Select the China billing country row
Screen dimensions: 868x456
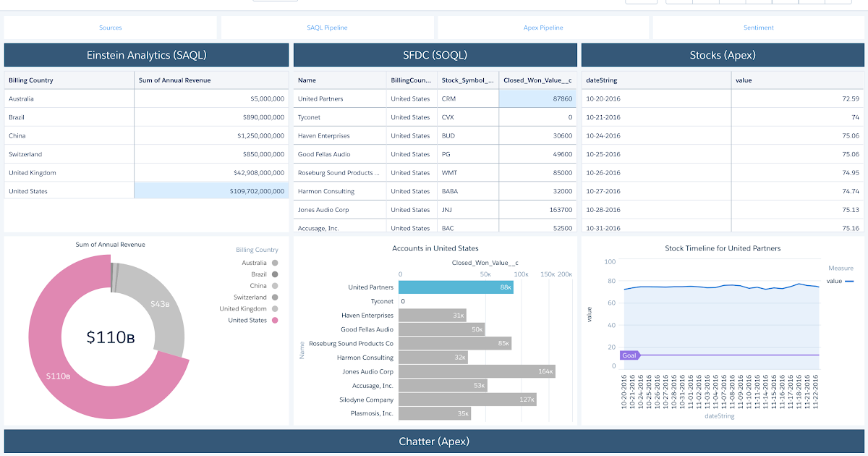[147, 135]
